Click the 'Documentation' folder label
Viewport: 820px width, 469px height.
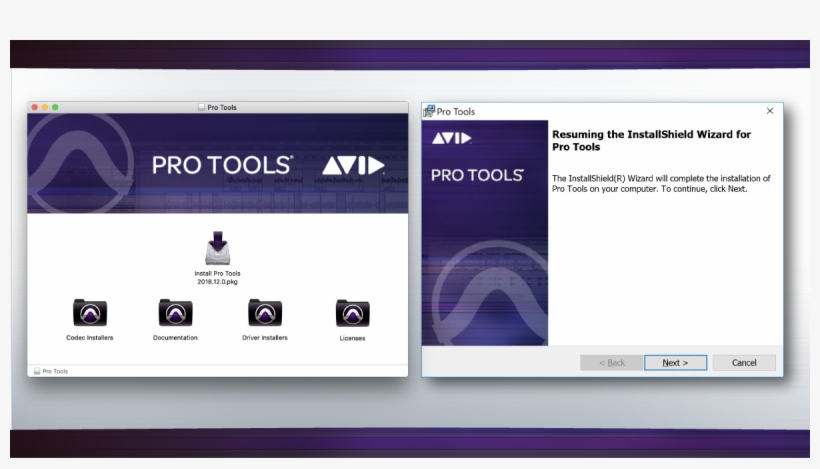click(x=175, y=338)
